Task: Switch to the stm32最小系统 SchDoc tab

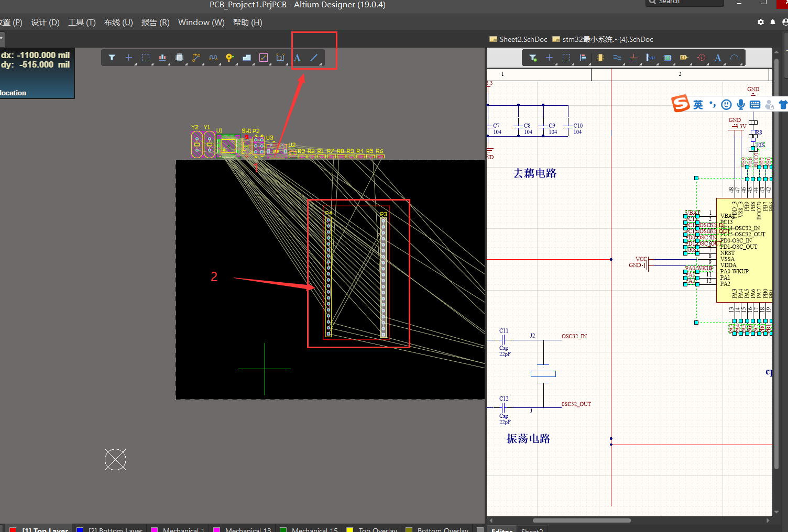Action: tap(603, 39)
